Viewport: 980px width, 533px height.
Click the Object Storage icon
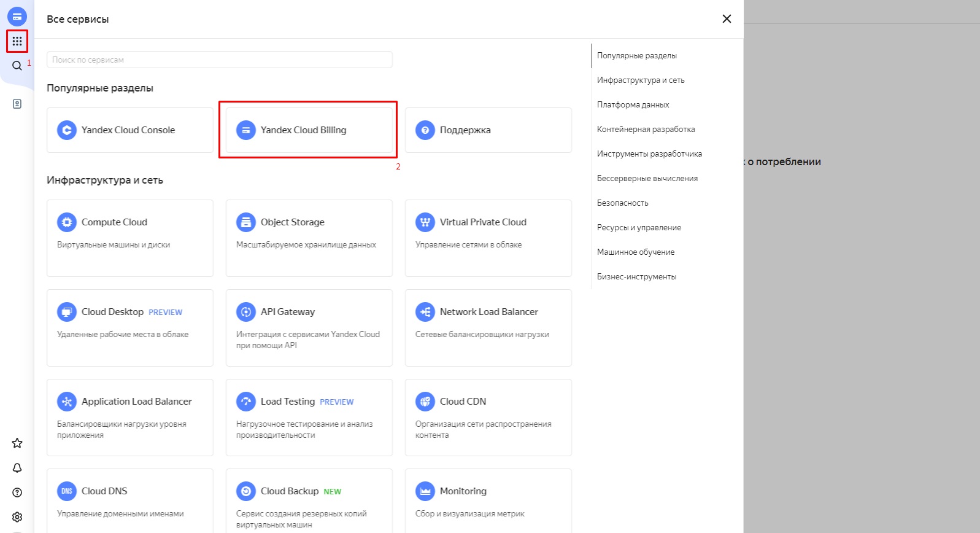click(x=246, y=222)
